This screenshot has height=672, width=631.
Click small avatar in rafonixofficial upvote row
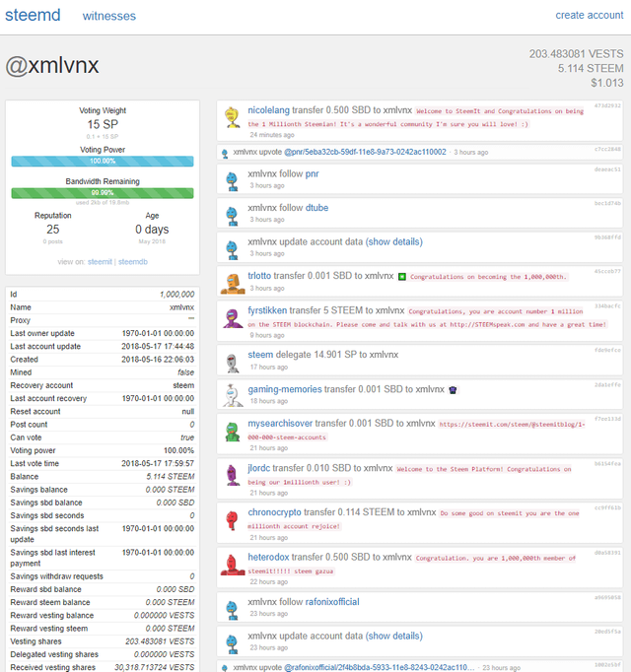225,668
